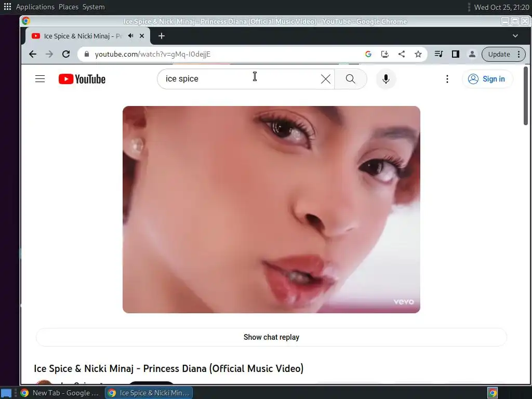Open the System menu

[x=94, y=7]
